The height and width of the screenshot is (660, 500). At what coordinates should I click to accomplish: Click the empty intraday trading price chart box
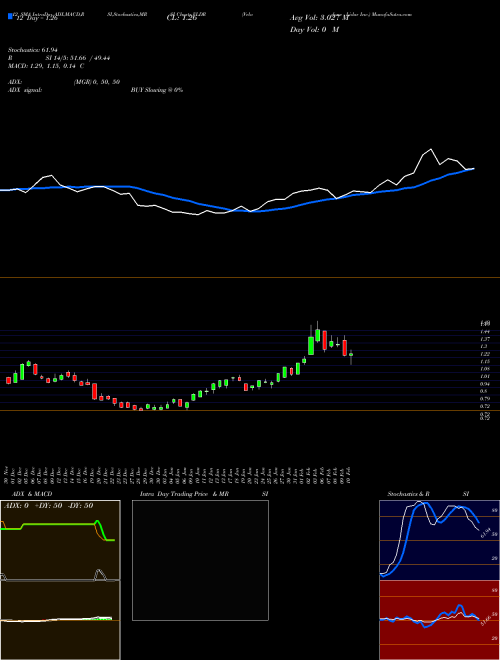coord(200,560)
